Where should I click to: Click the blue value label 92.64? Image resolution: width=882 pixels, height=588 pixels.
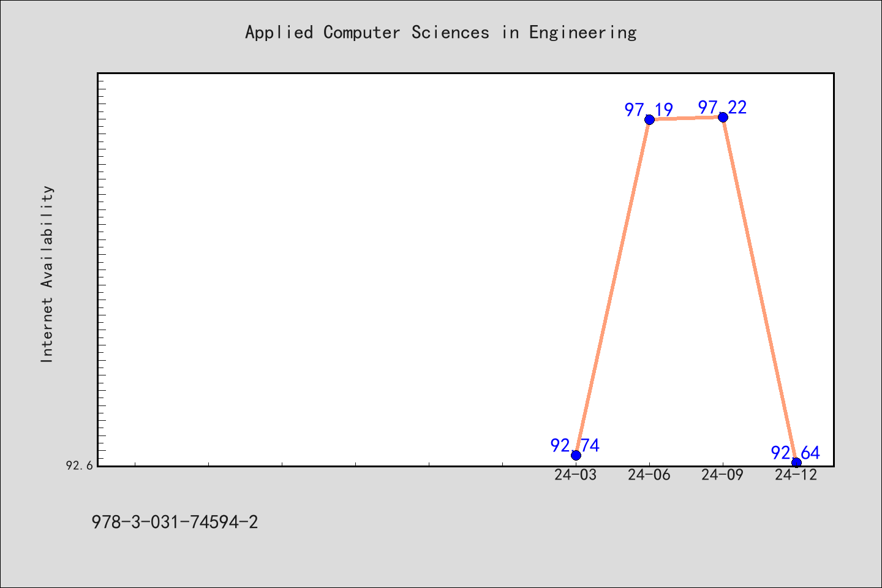tap(796, 453)
